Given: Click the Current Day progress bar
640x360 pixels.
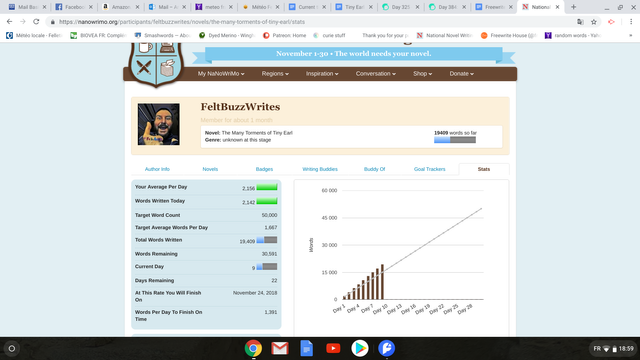Looking at the screenshot, I should (267, 267).
